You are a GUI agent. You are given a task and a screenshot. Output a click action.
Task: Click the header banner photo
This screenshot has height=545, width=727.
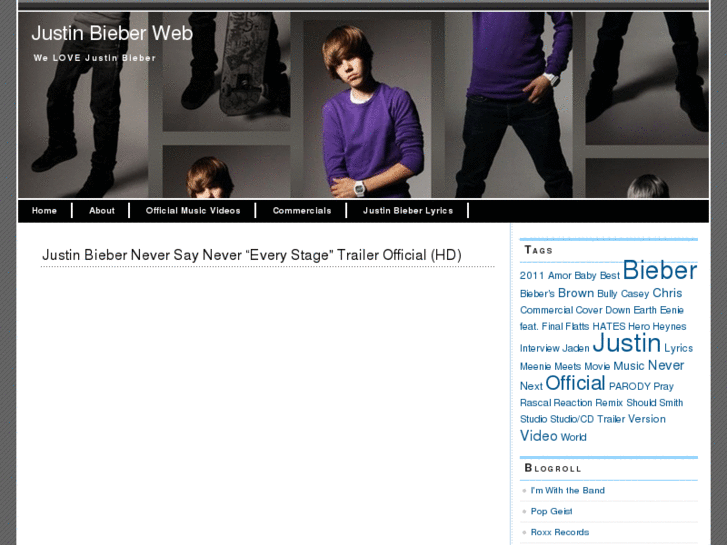click(x=363, y=105)
